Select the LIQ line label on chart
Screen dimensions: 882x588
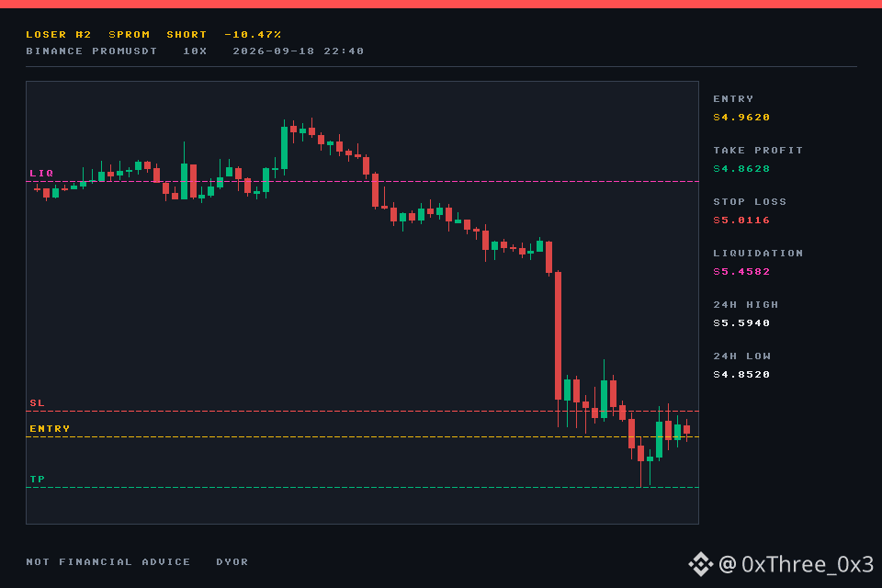pyautogui.click(x=41, y=174)
